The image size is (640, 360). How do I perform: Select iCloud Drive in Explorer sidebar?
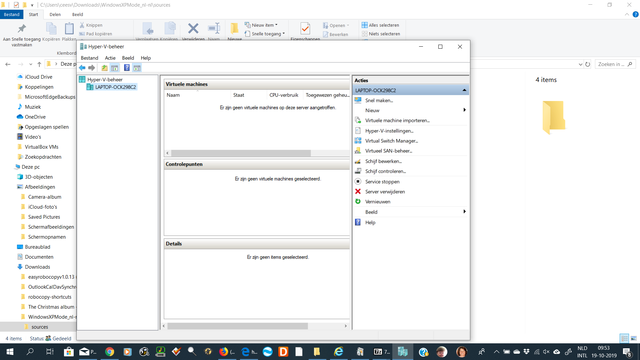(38, 77)
